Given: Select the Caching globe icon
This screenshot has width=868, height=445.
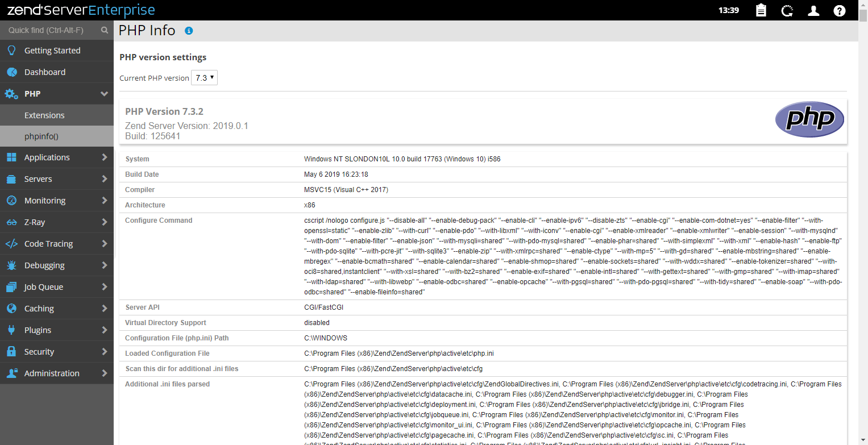Looking at the screenshot, I should (x=12, y=308).
